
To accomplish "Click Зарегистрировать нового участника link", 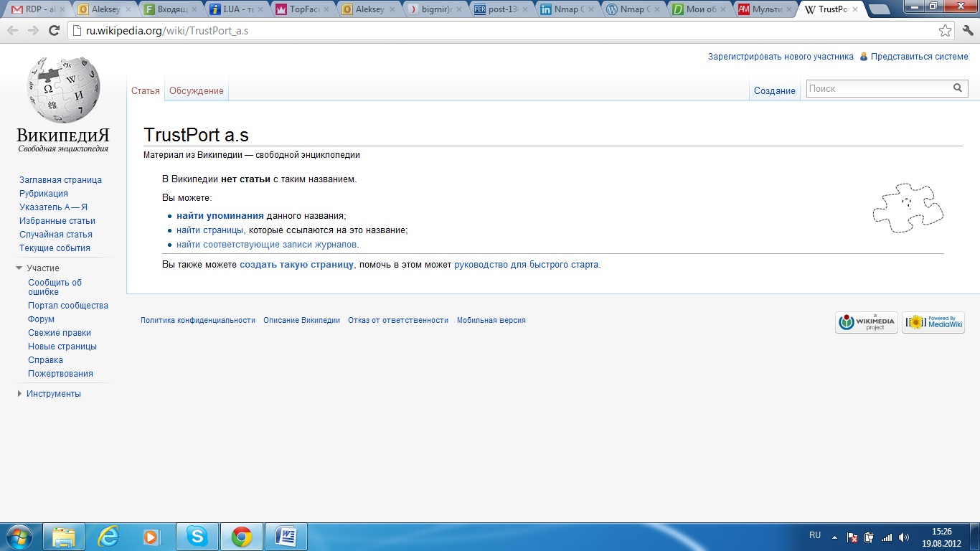I will coord(781,57).
